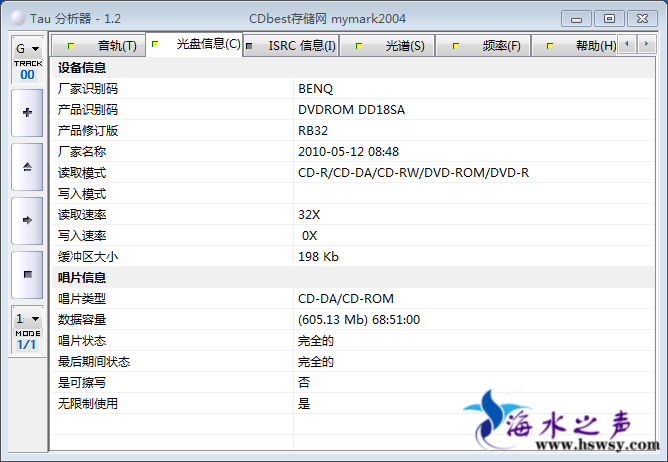Select the 缓冲区大小 row label
This screenshot has height=462, width=668.
(88, 257)
